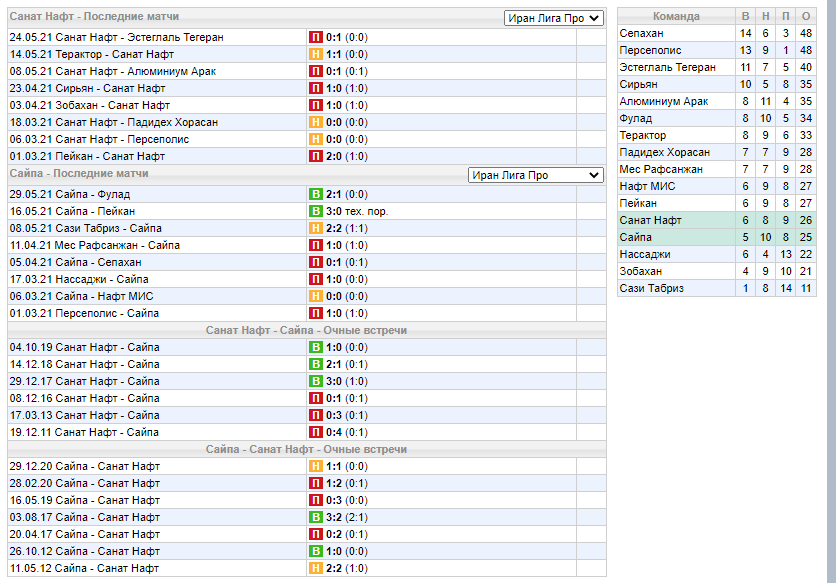Click the win badge in the 04.10.19 match row
The image size is (836, 583).
316,347
